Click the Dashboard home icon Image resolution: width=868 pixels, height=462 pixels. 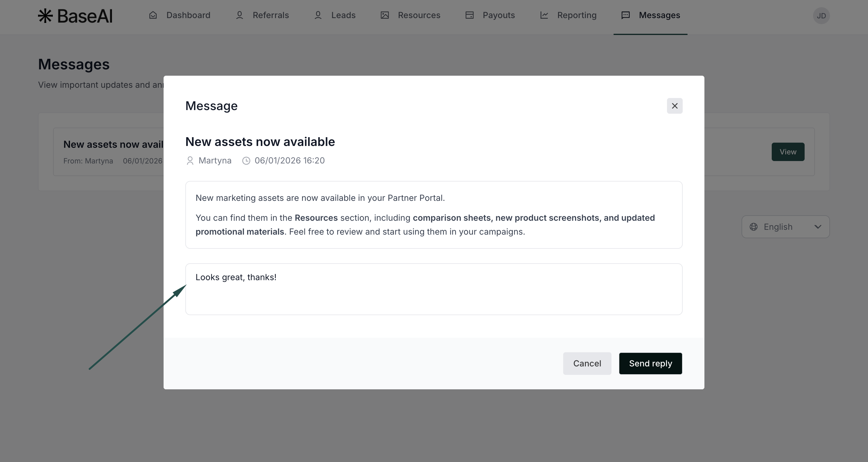[x=153, y=15]
